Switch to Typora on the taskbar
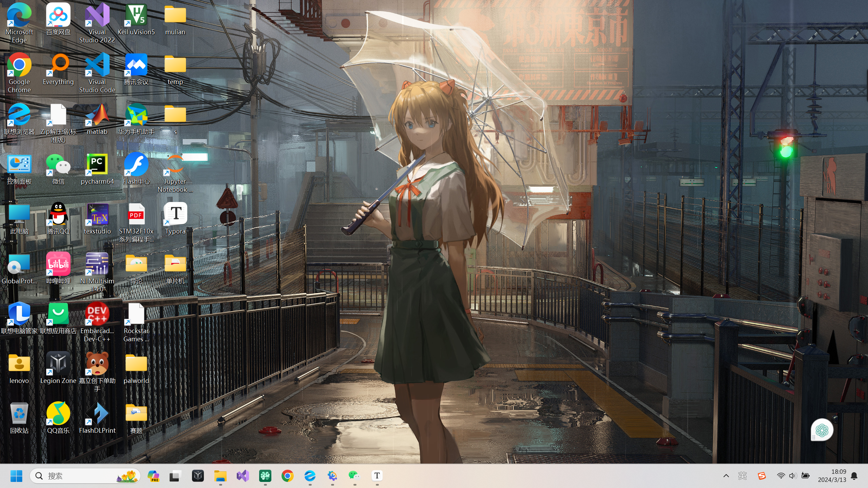868x488 pixels. pos(377,476)
